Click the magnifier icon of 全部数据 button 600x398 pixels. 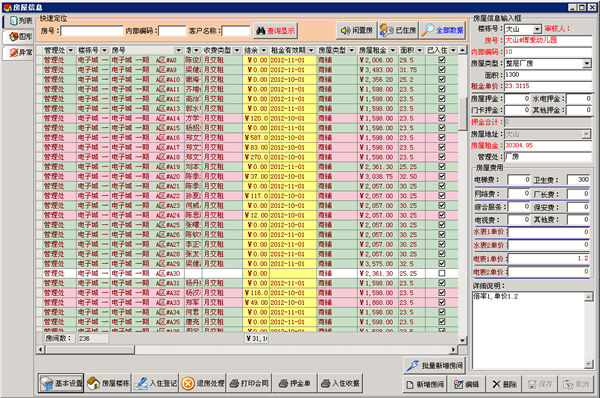427,30
